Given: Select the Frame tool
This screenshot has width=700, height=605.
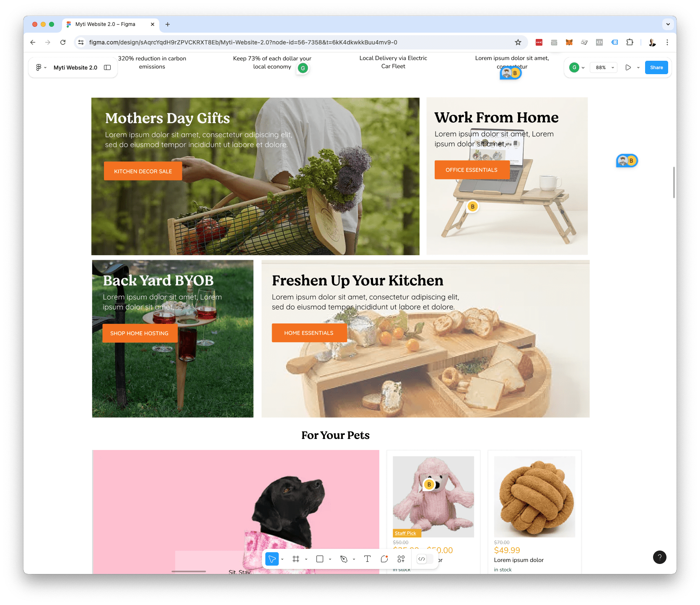Looking at the screenshot, I should [296, 559].
